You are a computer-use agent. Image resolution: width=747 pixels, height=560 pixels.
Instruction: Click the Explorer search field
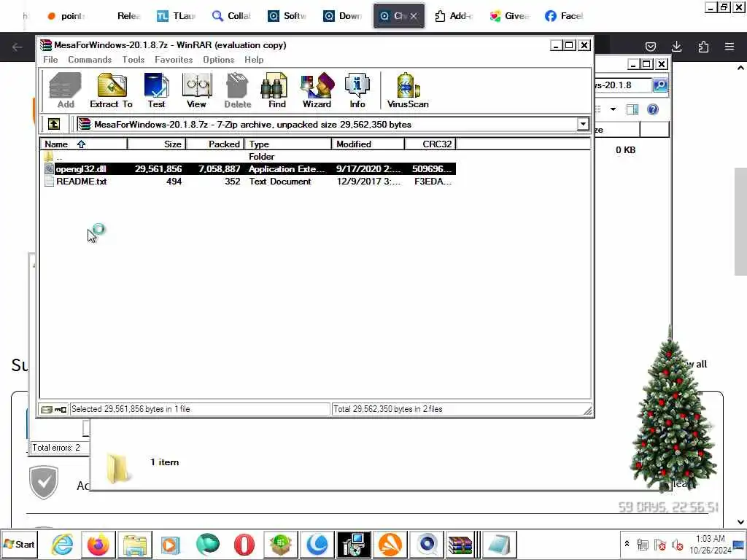pyautogui.click(x=623, y=85)
